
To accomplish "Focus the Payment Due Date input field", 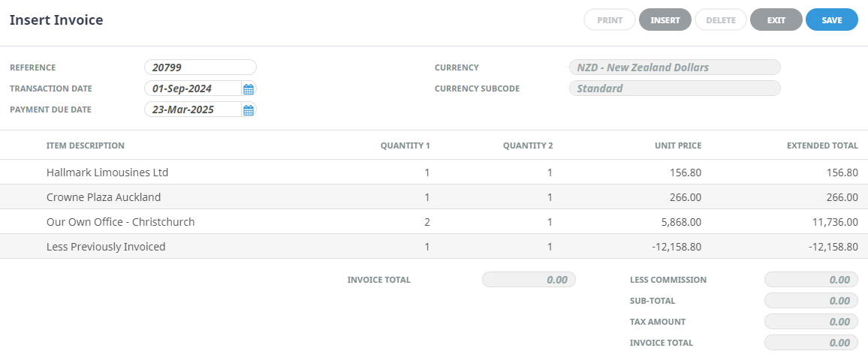I will [192, 109].
